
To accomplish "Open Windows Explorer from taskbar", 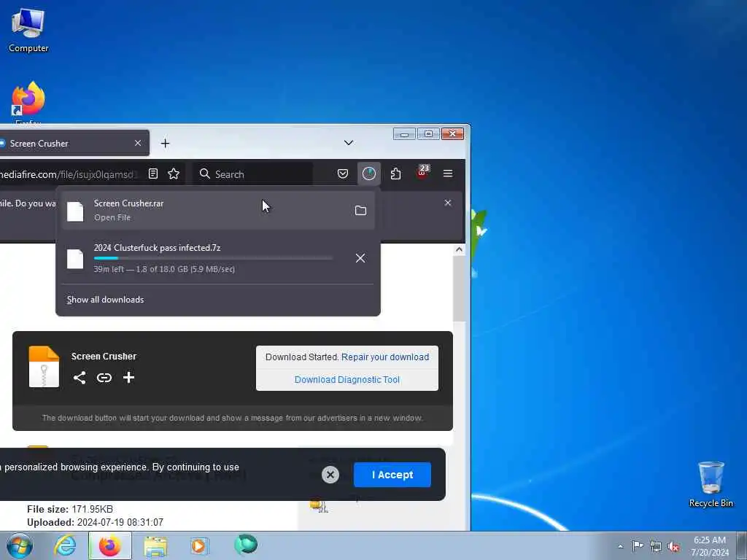I will pyautogui.click(x=155, y=546).
